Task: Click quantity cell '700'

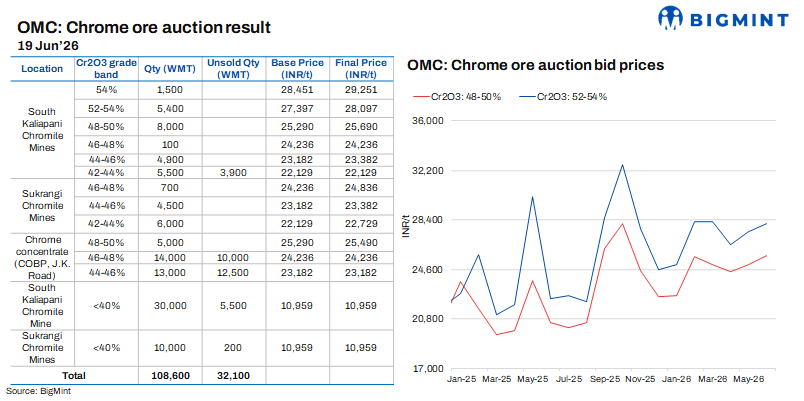Action: pos(170,188)
